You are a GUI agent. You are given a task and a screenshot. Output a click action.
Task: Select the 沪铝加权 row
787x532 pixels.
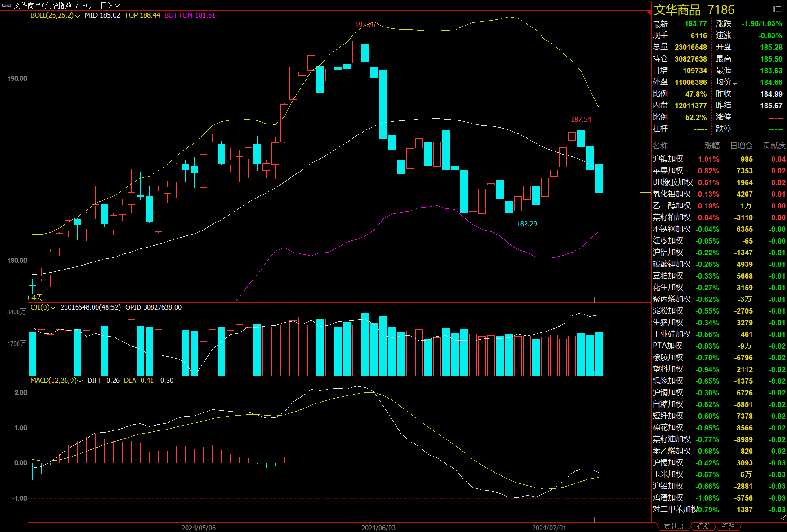pos(719,253)
